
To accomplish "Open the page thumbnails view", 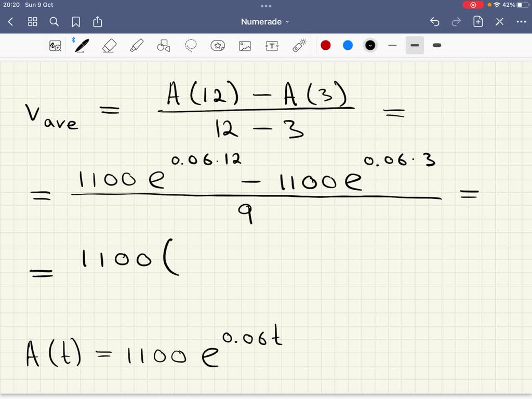I will [32, 22].
